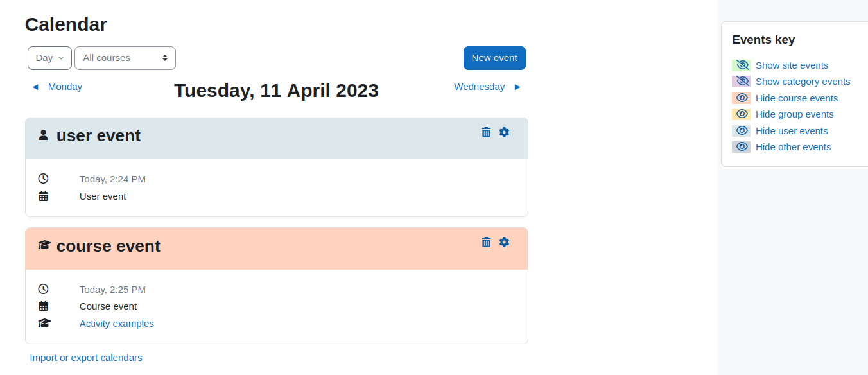Open Import or export calendars link
This screenshot has height=375, width=868.
point(86,358)
